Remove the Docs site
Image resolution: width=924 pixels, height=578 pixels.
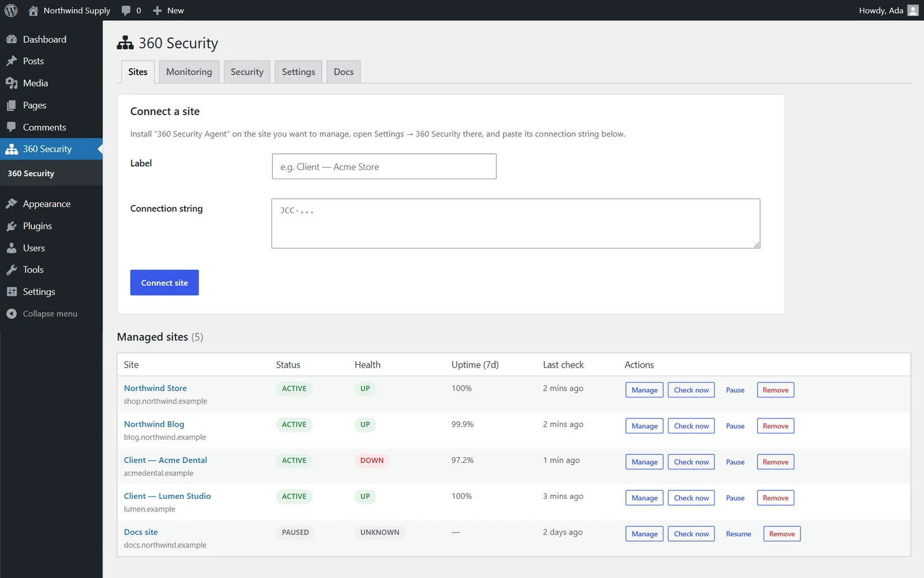(782, 534)
